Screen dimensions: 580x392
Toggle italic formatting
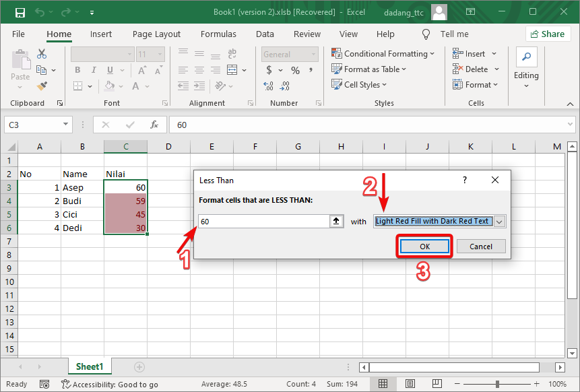coord(92,69)
